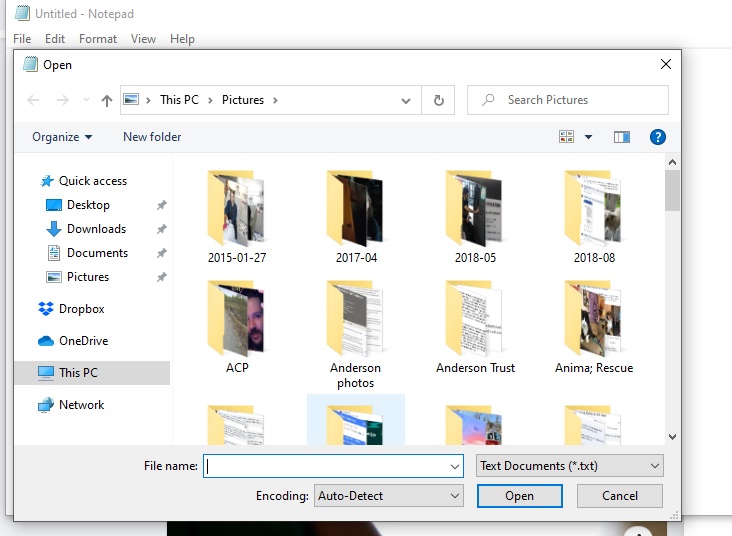
Task: Click Pictures in address breadcrumb
Action: [x=243, y=100]
